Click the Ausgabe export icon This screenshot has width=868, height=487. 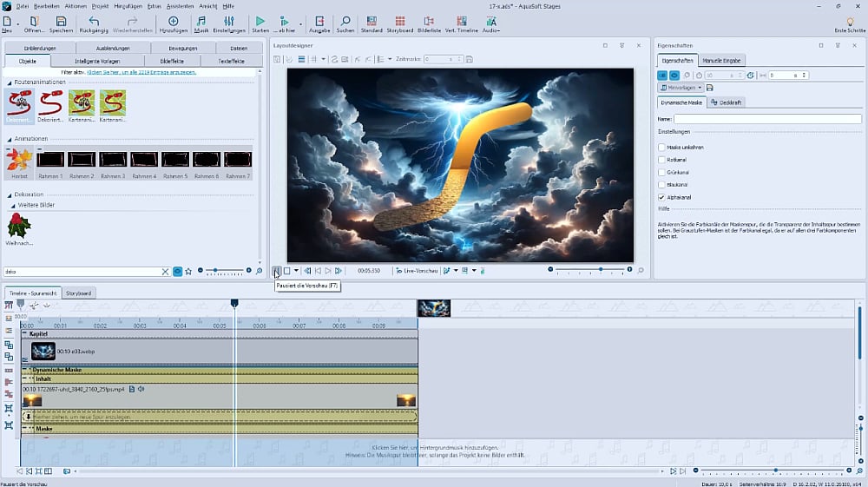pos(319,21)
